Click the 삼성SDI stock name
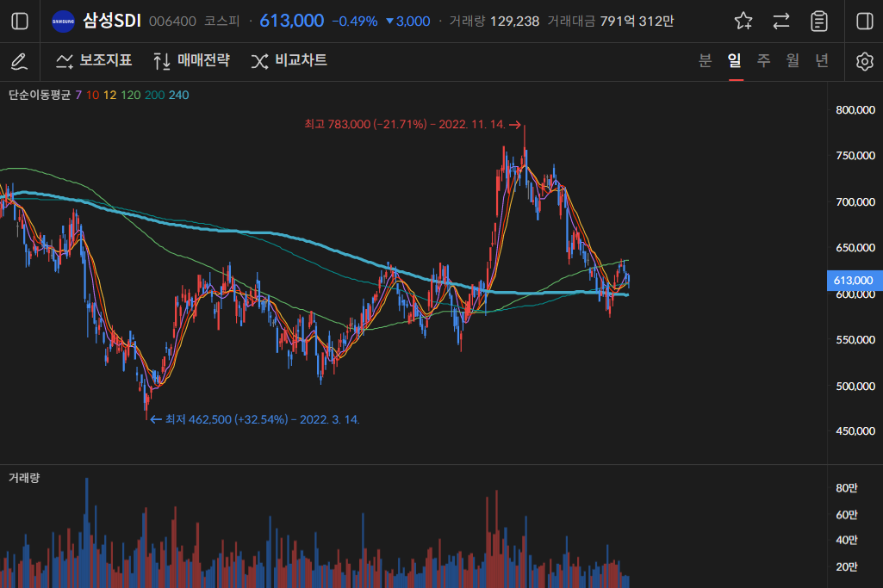The width and height of the screenshot is (883, 588). point(111,21)
